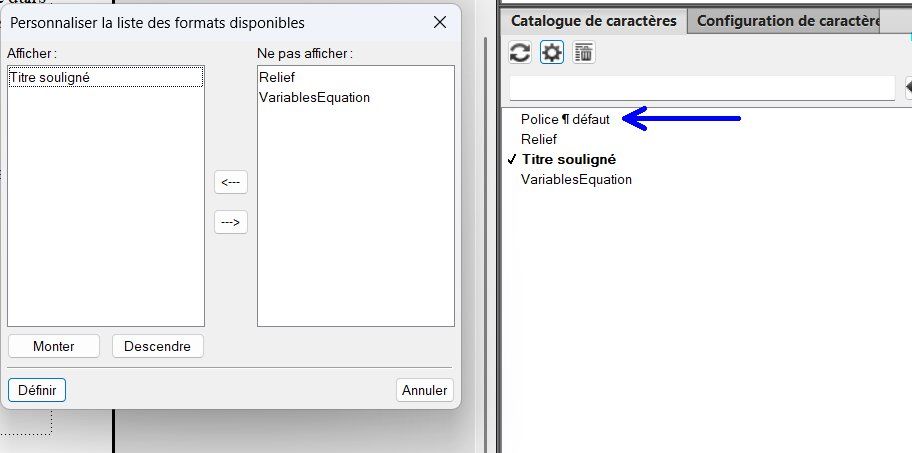Close the Personnaliser dialog

(439, 22)
